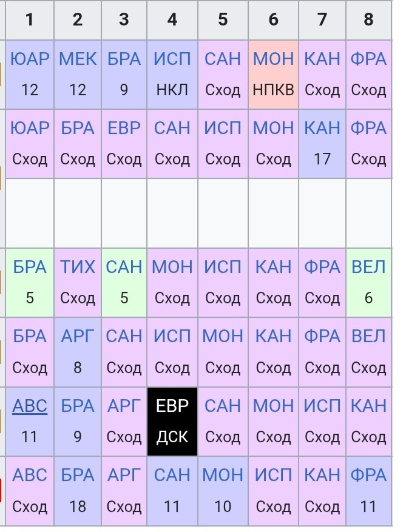Click the ЕВР link in black cell
Image resolution: width=406 pixels, height=532 pixels.
[x=172, y=406]
